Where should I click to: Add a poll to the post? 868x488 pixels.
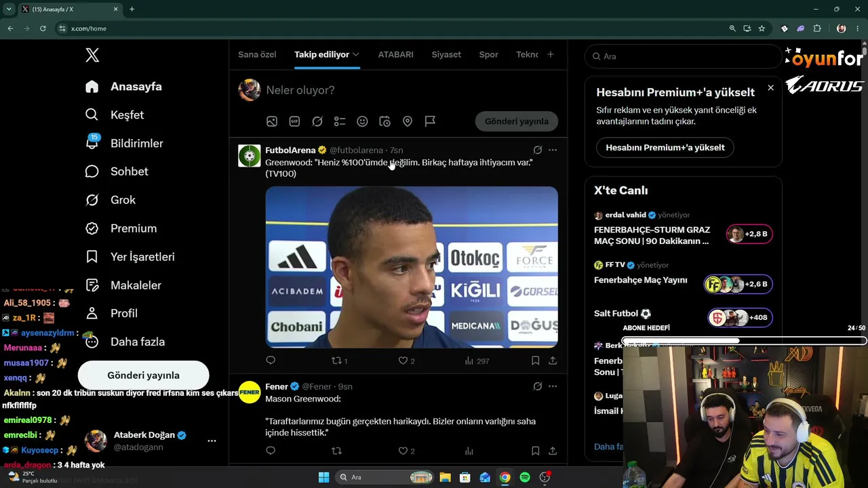coord(340,121)
